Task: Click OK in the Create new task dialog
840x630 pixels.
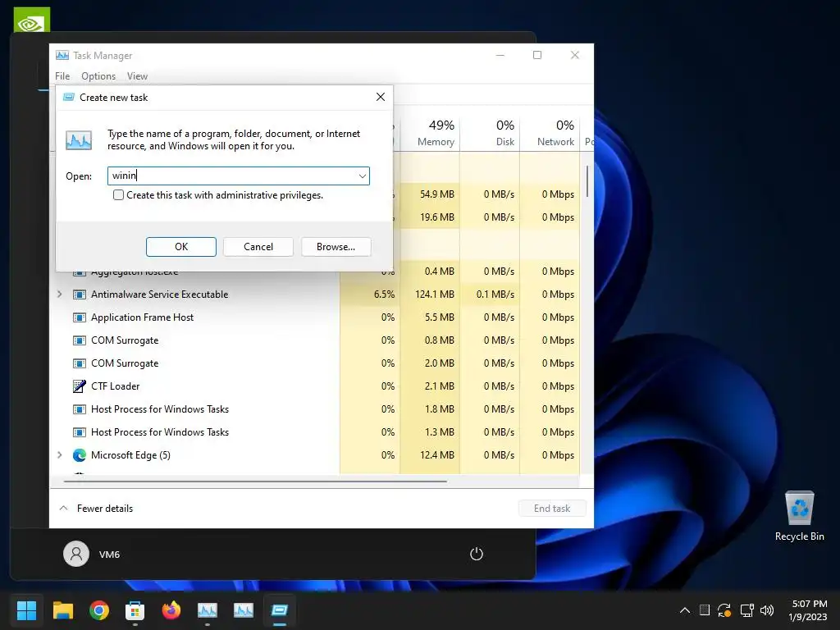Action: coord(181,246)
